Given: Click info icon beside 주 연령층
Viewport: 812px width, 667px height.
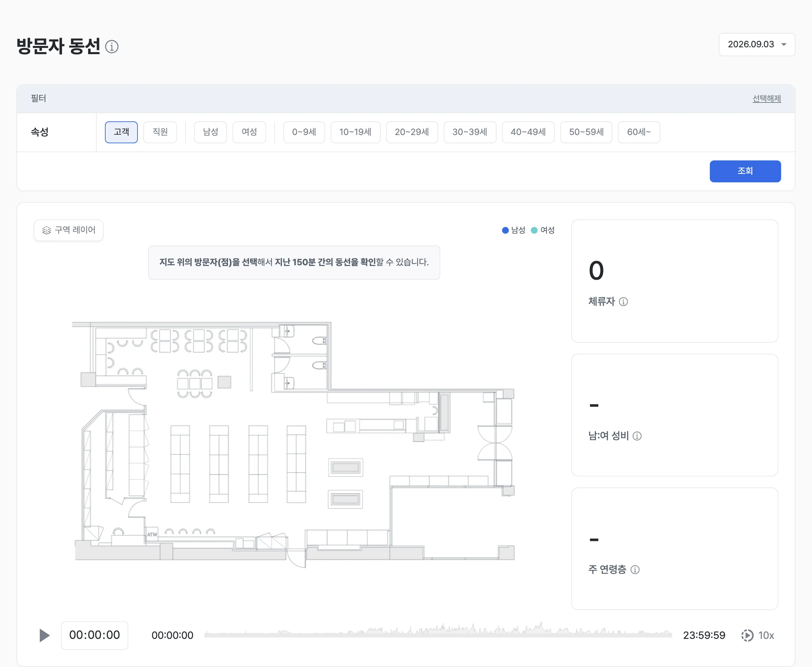Looking at the screenshot, I should tap(635, 569).
